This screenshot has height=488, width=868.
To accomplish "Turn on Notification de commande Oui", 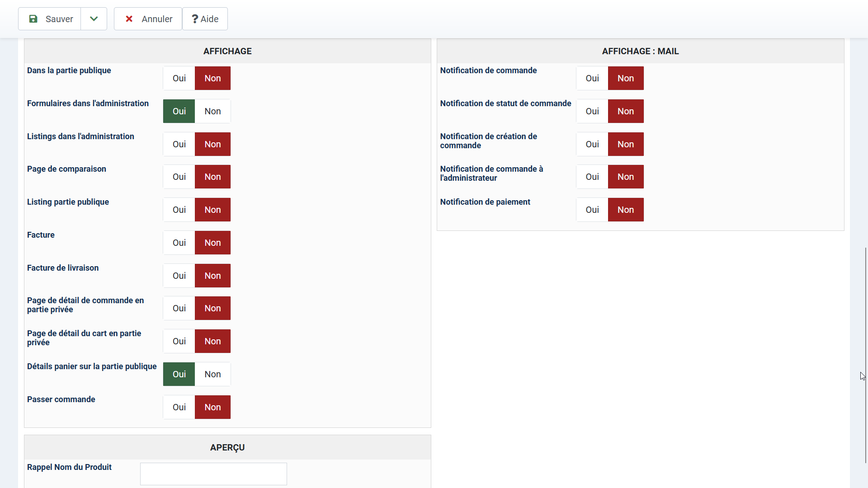I will point(592,78).
